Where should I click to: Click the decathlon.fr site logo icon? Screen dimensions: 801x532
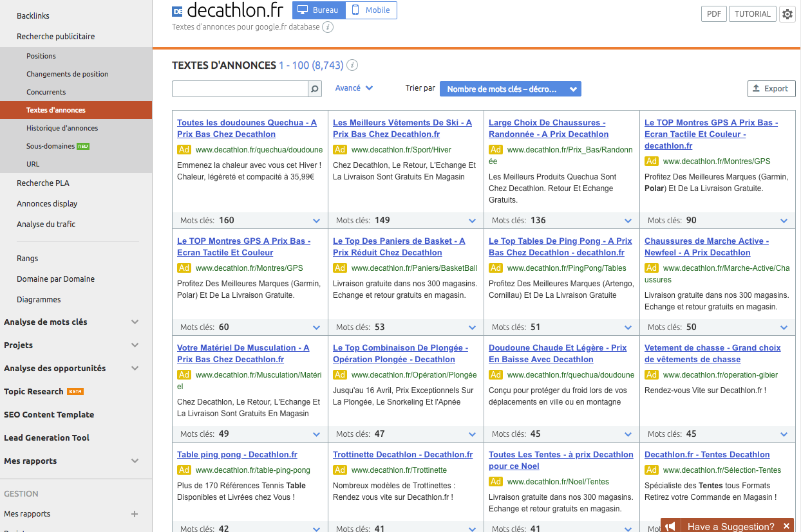178,11
